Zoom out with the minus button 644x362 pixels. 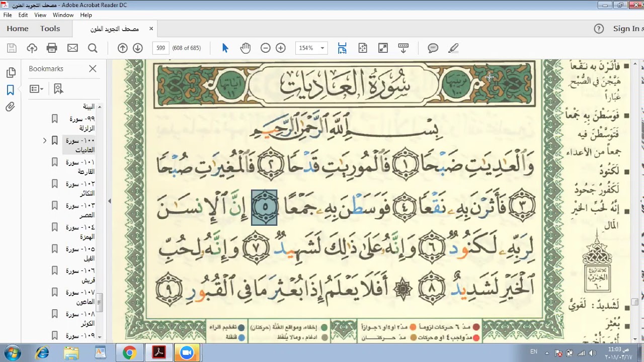265,48
